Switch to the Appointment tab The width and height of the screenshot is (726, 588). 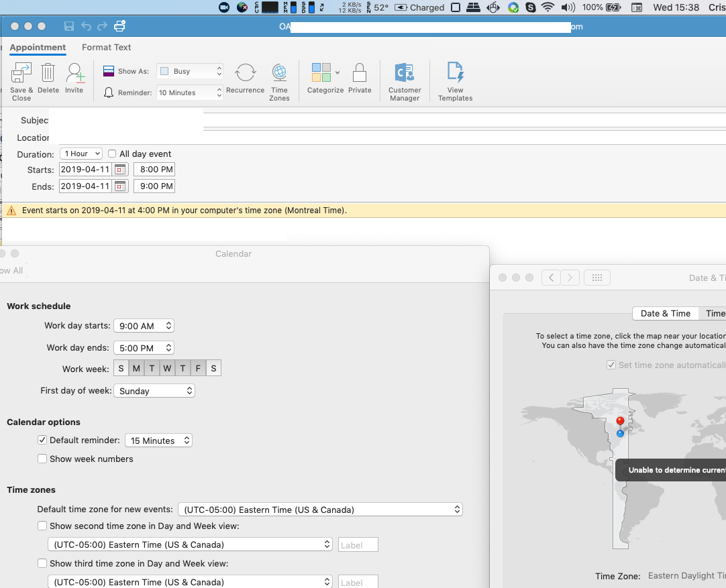tap(38, 47)
